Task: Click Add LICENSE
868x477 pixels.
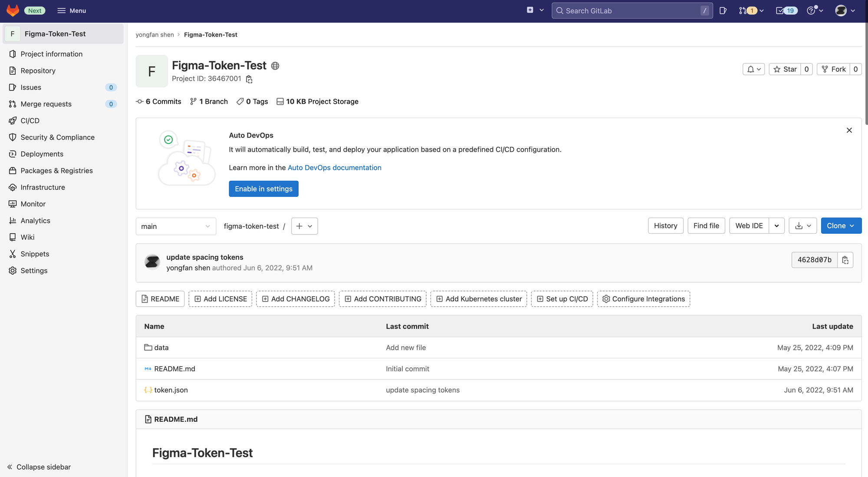Action: coord(220,299)
